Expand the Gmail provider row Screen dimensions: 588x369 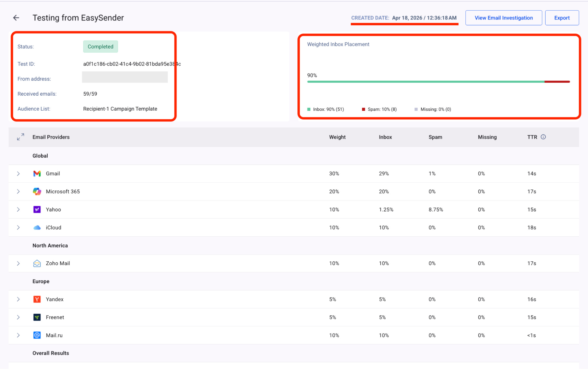[18, 174]
